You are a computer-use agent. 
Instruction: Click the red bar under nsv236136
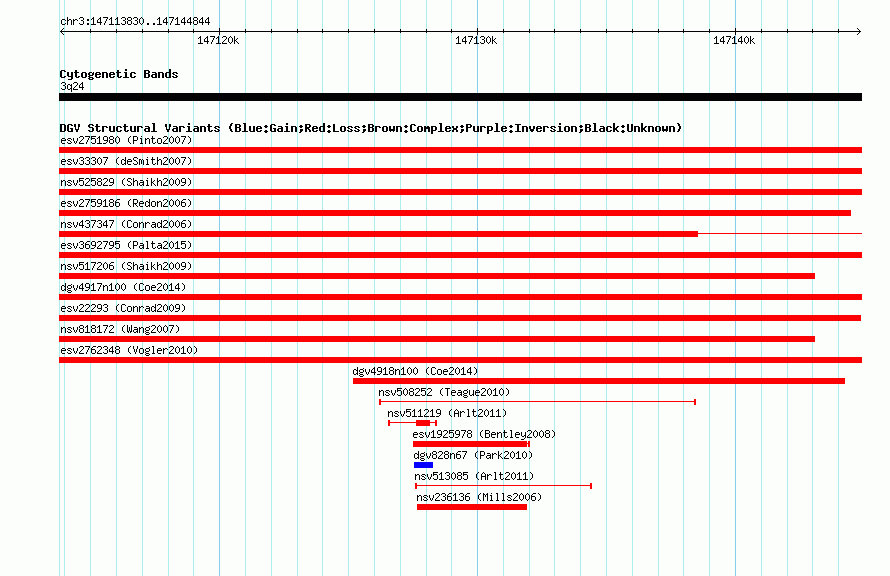(x=472, y=507)
